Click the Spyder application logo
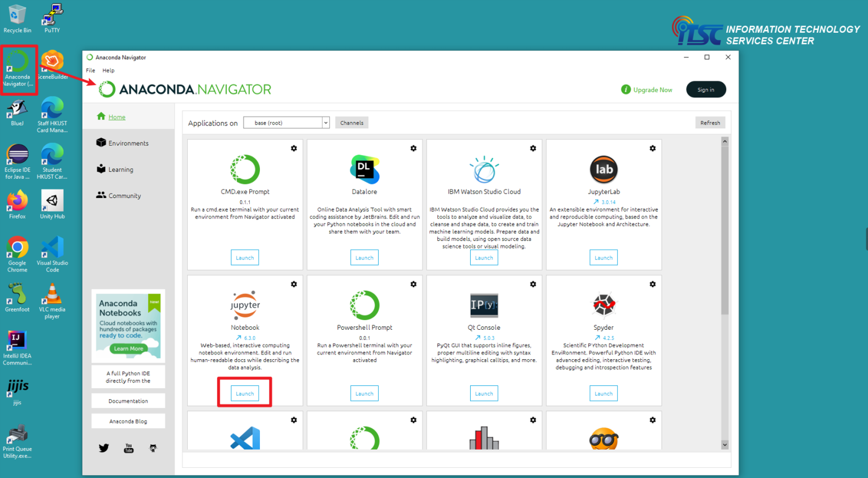868x478 pixels. coord(603,305)
